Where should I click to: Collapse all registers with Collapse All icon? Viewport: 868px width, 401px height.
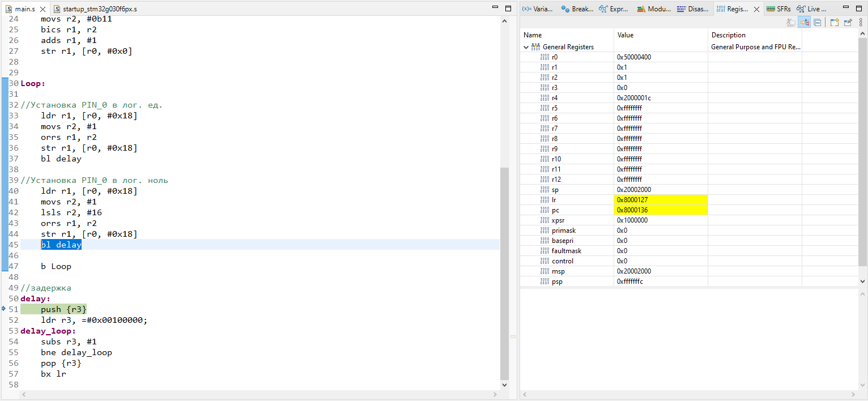817,22
